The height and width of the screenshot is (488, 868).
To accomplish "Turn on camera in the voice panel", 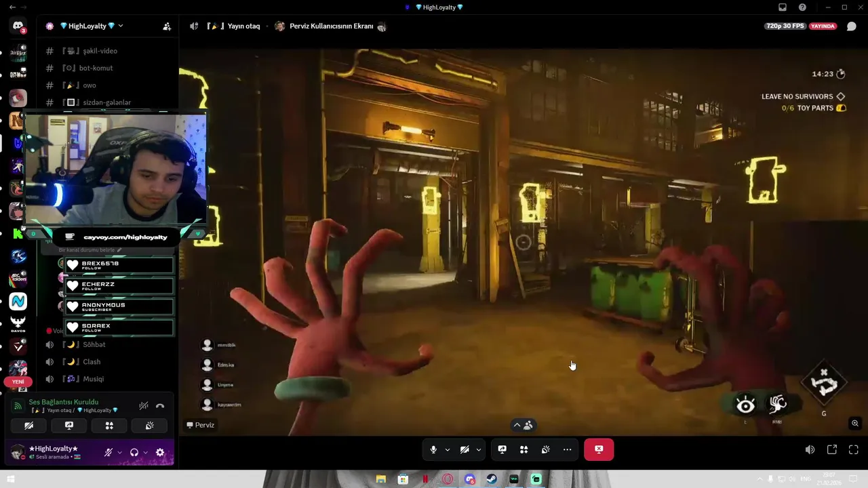I will [28, 426].
